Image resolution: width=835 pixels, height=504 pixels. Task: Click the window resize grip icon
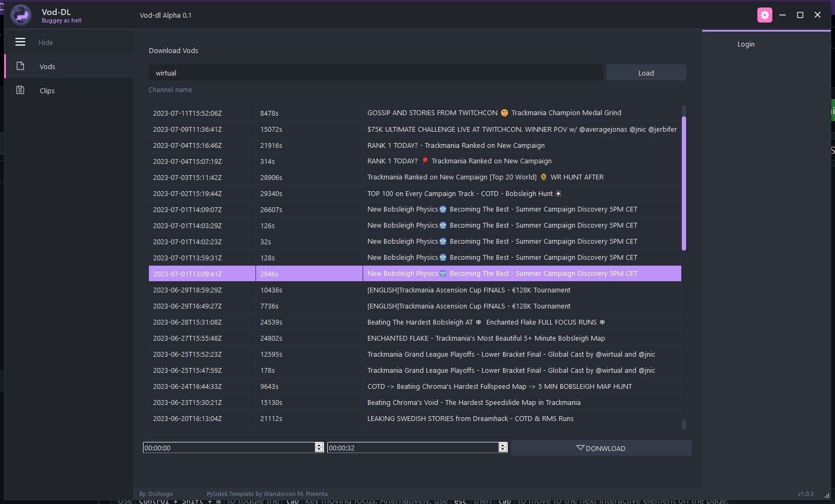coord(826,495)
